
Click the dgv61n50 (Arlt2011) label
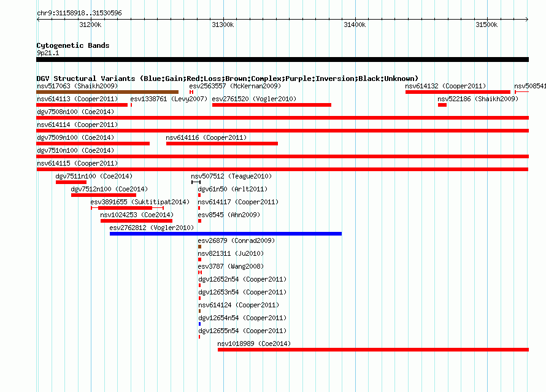[x=233, y=189]
